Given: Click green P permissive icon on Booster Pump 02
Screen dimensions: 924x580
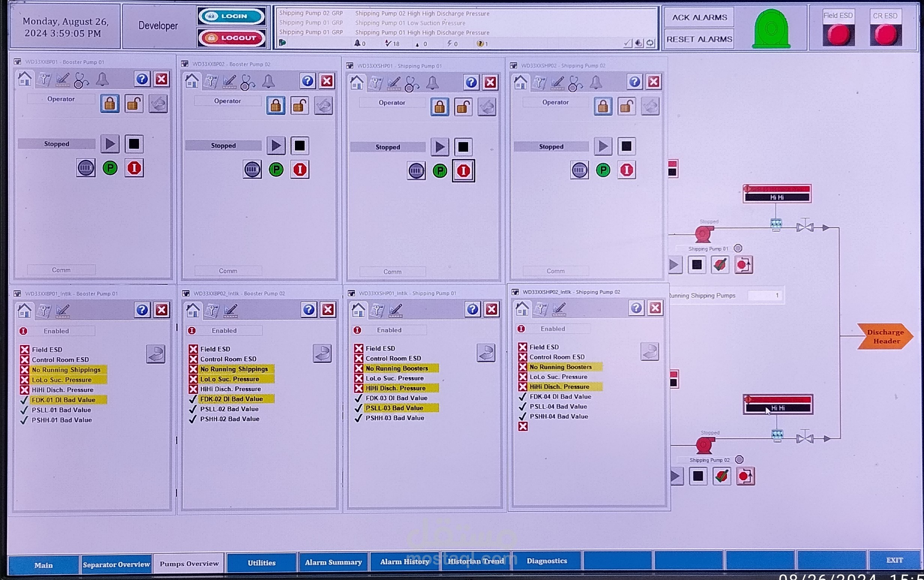Looking at the screenshot, I should [x=276, y=170].
